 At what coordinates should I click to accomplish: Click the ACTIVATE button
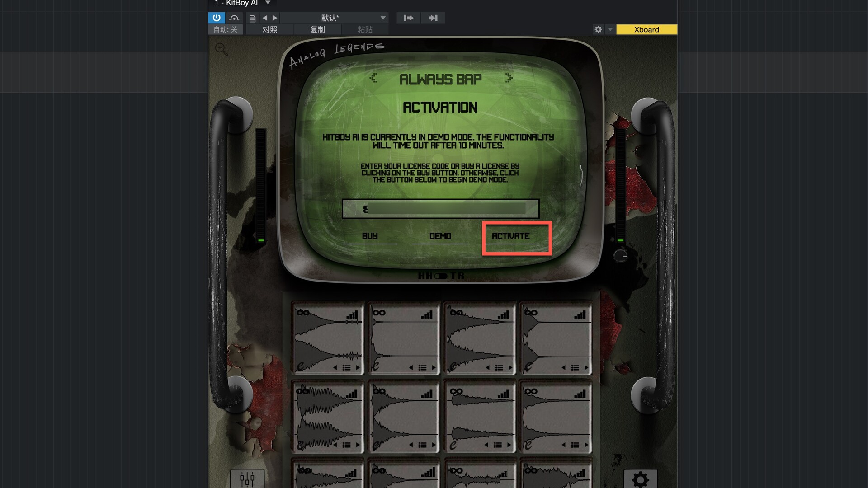[x=511, y=236]
